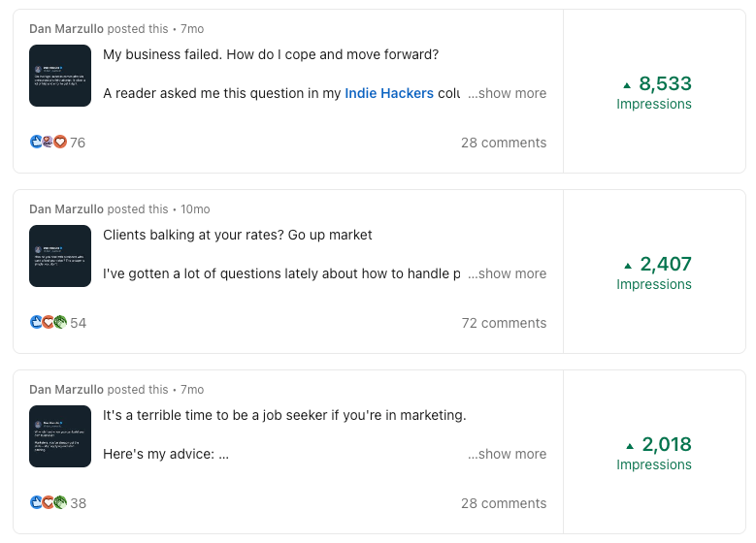The image size is (756, 543).
Task: Open the 2,018 Impressions analytics
Action: [x=654, y=454]
